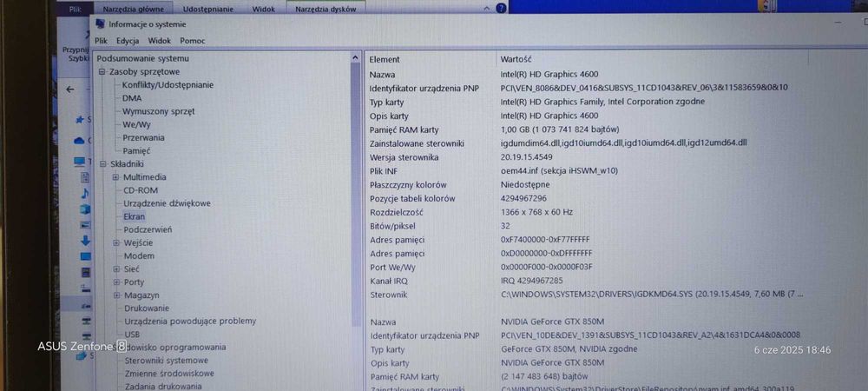The height and width of the screenshot is (391, 868).
Task: Select Podsumowanie systemu in the tree
Action: [x=143, y=59]
